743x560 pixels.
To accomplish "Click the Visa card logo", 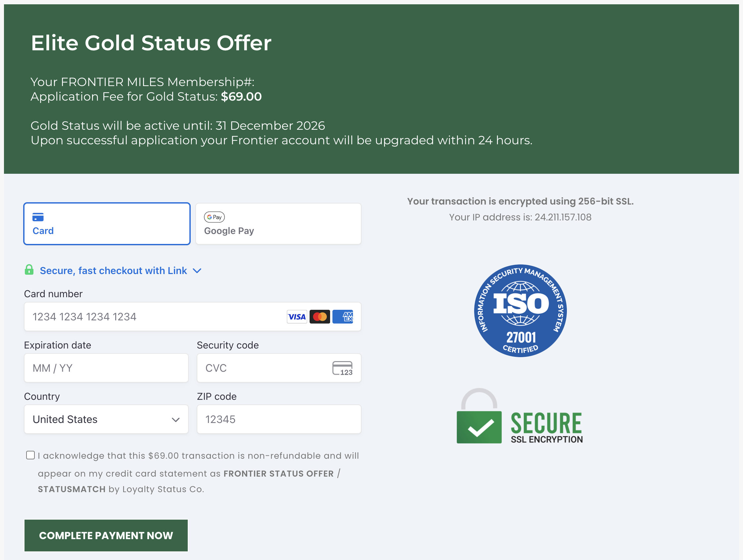I will (x=297, y=317).
